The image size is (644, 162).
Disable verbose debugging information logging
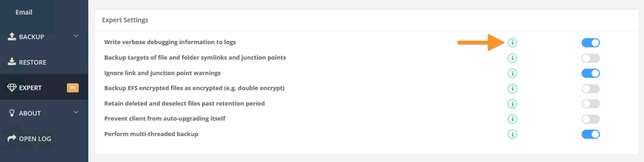point(591,43)
